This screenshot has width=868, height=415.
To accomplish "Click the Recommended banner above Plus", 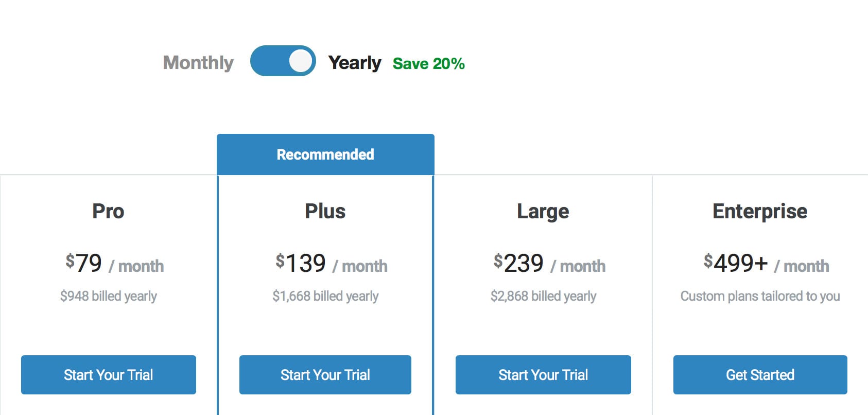I will tap(325, 154).
